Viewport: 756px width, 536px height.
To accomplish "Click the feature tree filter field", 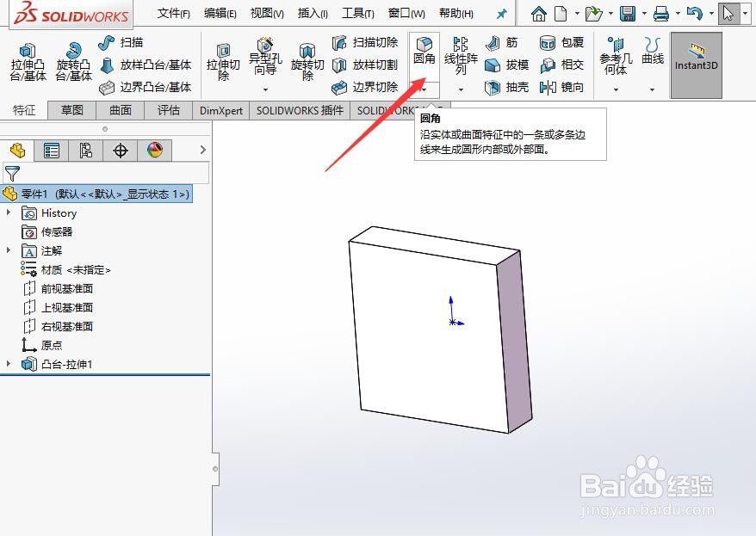I will (106, 172).
